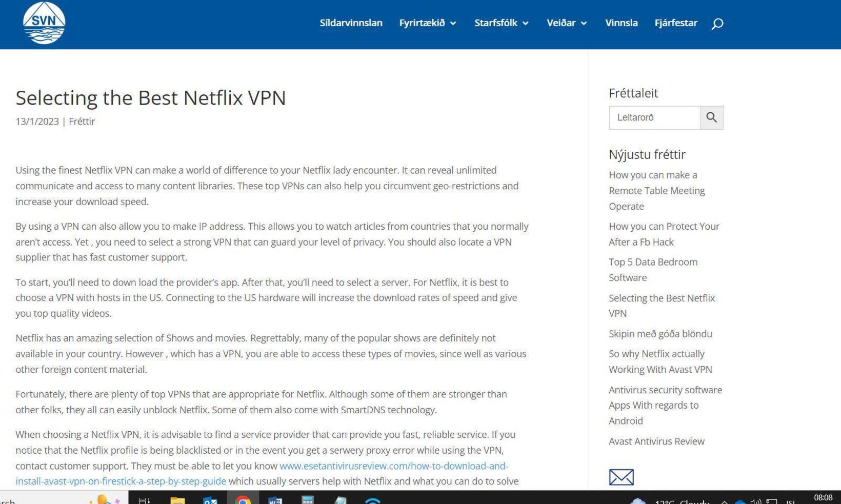The width and height of the screenshot is (841, 504).
Task: Expand the Fyrirtækið dropdown menu
Action: tap(428, 23)
